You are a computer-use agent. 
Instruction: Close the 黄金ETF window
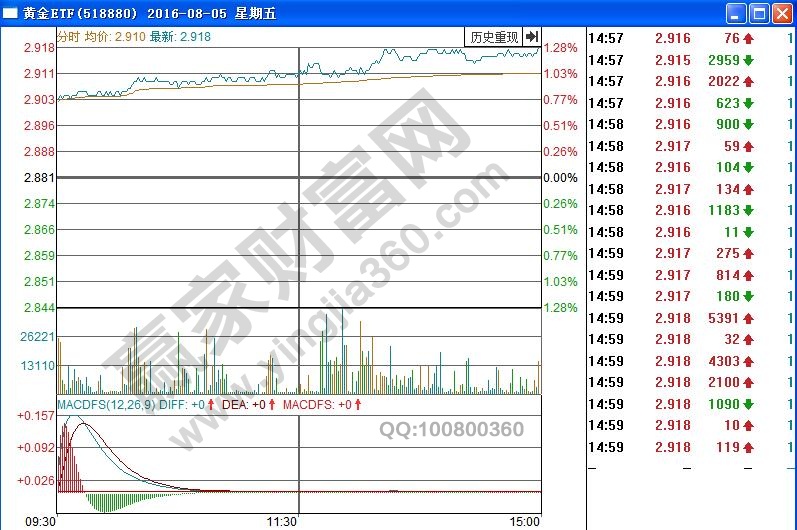(x=781, y=13)
